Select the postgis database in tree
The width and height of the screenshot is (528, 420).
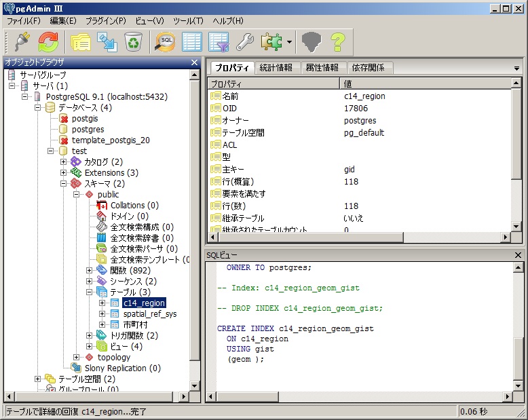pyautogui.click(x=85, y=119)
